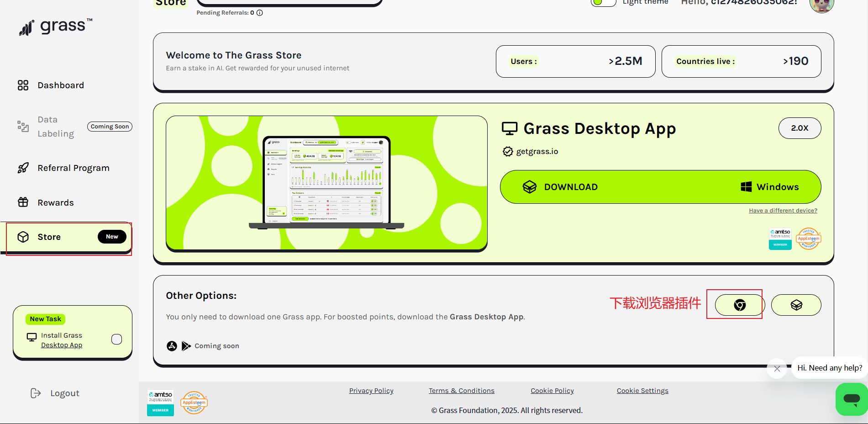
Task: Click the footer AppEsteem badge
Action: 194,403
